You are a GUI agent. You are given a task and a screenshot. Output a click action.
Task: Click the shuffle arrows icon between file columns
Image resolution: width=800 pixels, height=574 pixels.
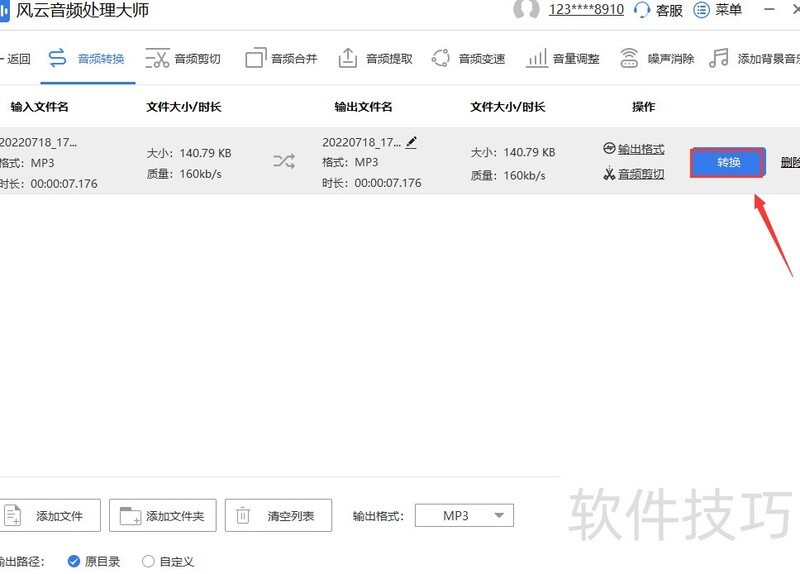click(x=283, y=161)
